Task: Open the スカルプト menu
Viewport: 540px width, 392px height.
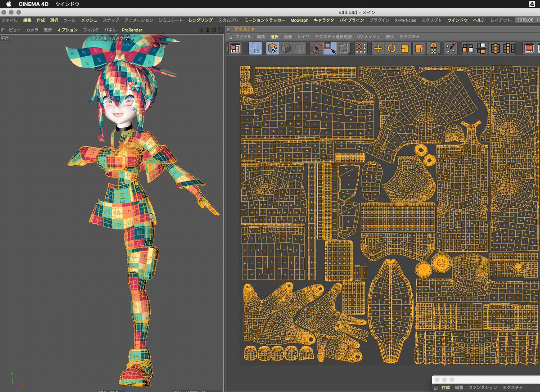Action: tap(229, 20)
